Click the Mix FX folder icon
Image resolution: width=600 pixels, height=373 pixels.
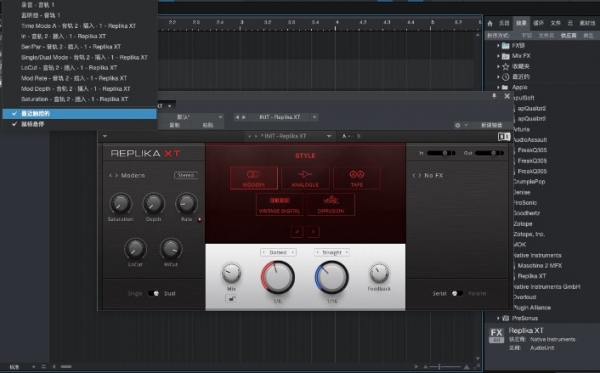point(505,56)
